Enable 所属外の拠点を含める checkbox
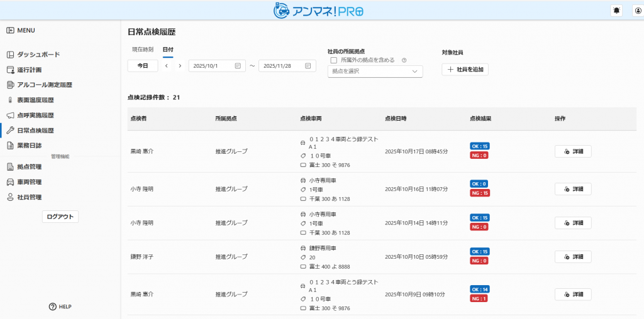This screenshot has height=319, width=644. tap(334, 60)
